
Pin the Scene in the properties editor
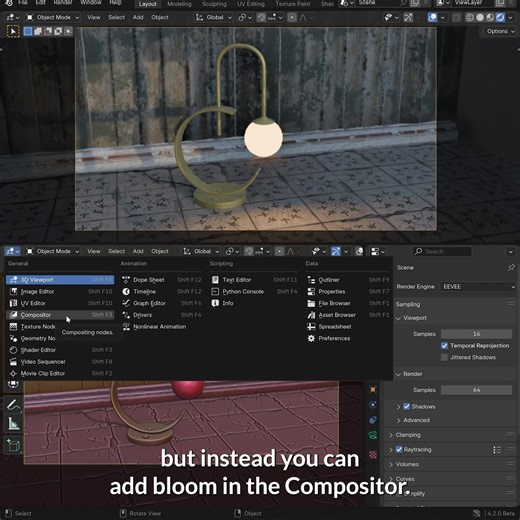511,268
